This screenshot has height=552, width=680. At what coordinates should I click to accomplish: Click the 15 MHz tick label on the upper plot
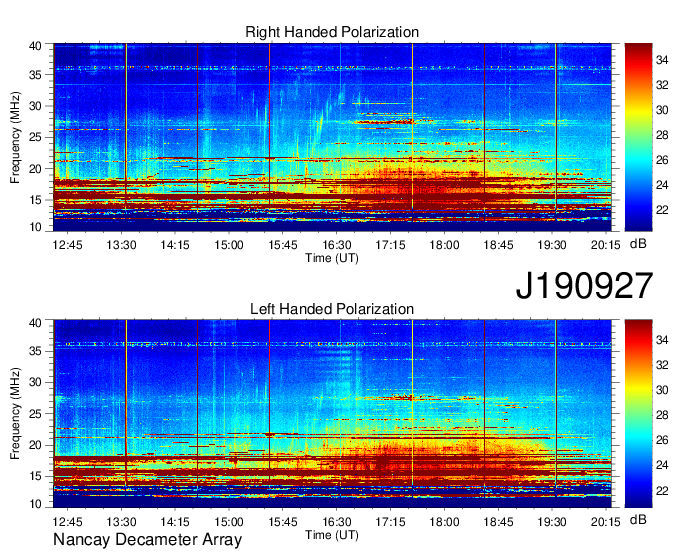point(35,200)
